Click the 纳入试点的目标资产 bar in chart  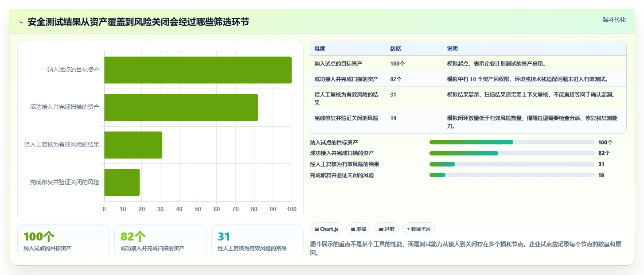pos(198,70)
